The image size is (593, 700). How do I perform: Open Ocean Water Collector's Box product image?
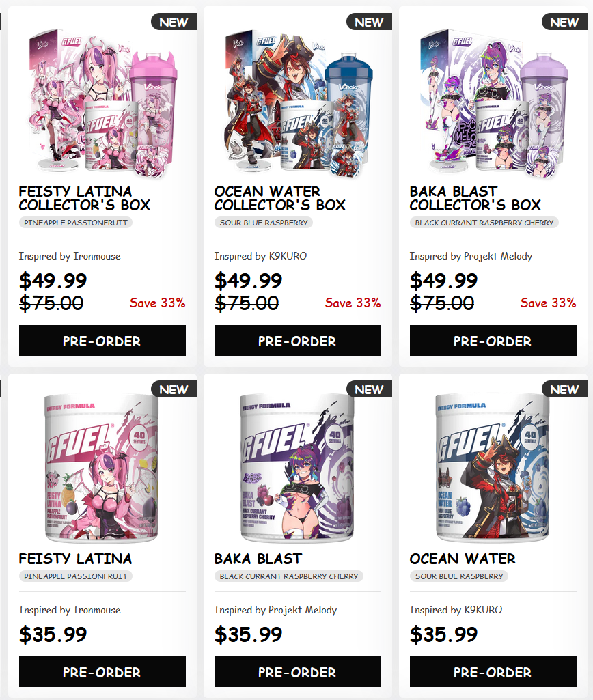(298, 102)
